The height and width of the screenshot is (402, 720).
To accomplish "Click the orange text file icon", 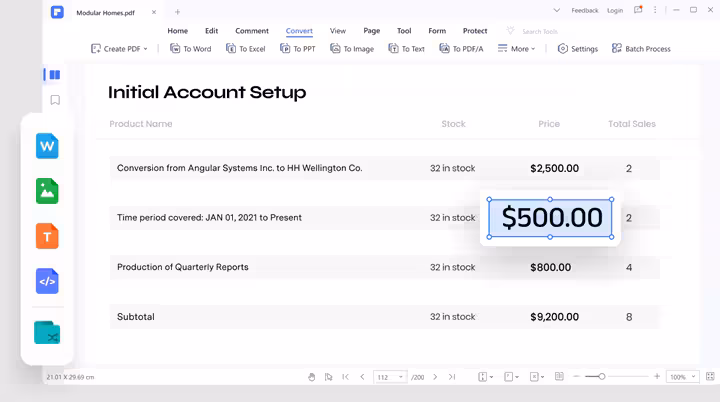I will [x=47, y=236].
